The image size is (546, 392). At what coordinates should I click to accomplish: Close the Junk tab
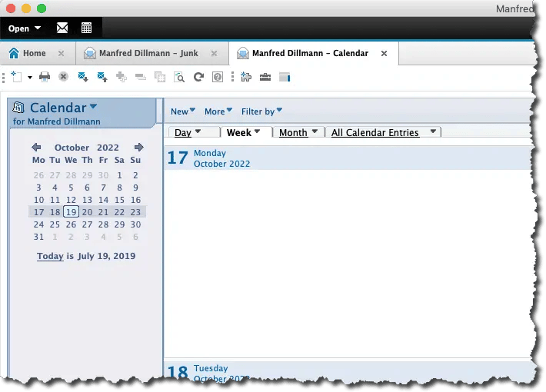click(x=214, y=53)
